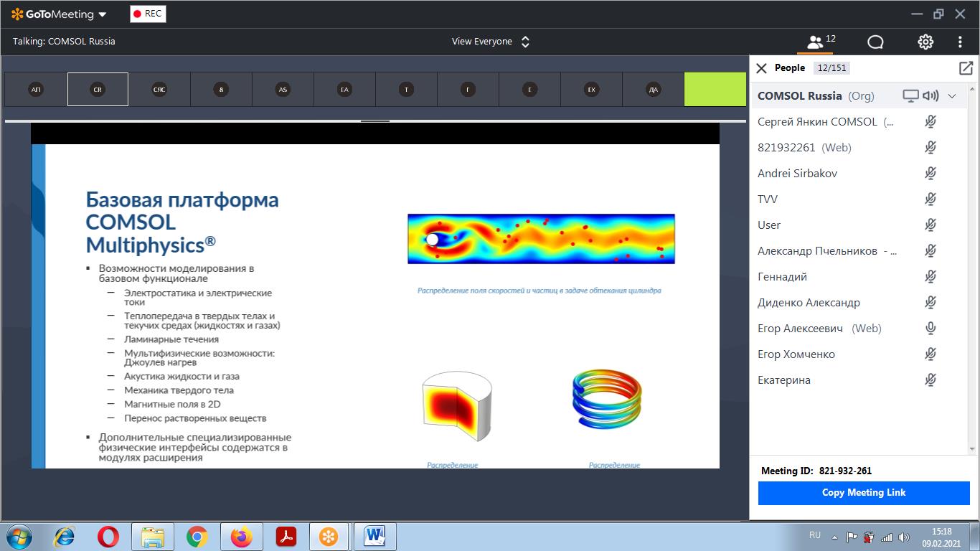Select participant Геннадий in the list

tap(782, 277)
